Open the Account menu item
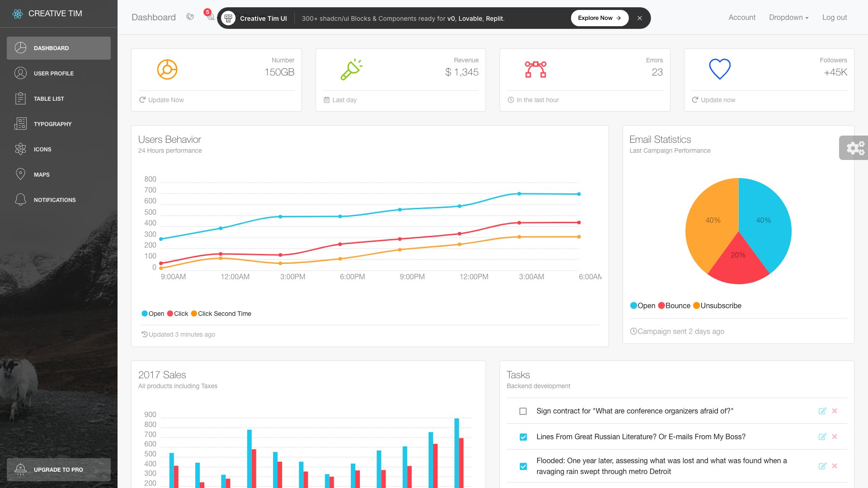Screen dimensions: 868x488 (x=742, y=17)
